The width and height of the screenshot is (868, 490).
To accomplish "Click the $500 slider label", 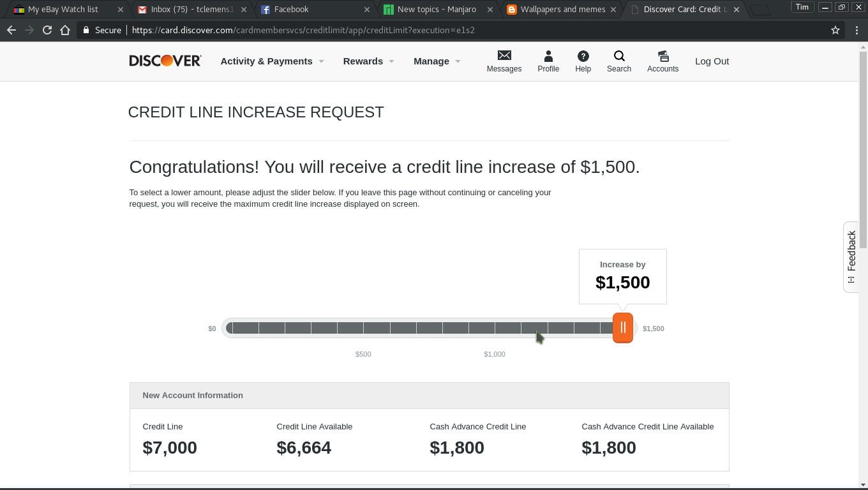I will [x=363, y=354].
